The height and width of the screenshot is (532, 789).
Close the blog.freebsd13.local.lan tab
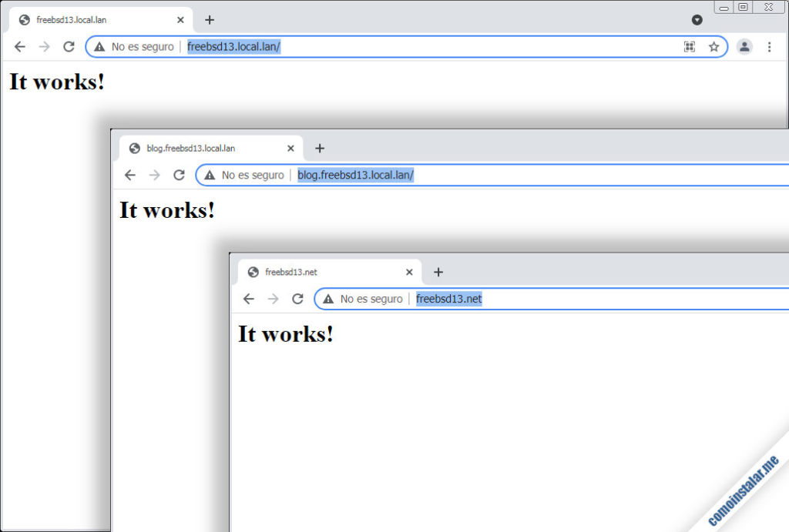point(290,149)
